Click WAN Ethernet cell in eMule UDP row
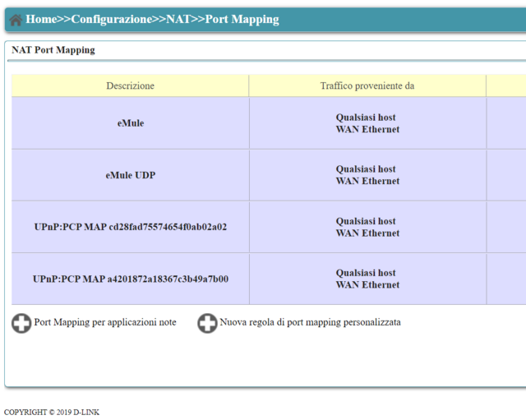Screen dimensions: 526x420 click(367, 181)
